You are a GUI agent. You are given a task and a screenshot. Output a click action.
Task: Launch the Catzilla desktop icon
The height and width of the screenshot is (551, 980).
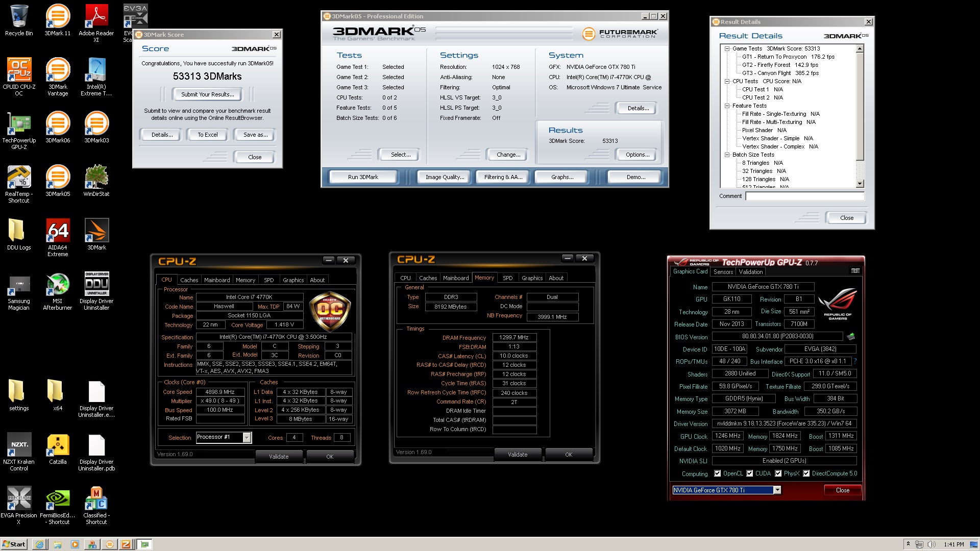tap(58, 449)
